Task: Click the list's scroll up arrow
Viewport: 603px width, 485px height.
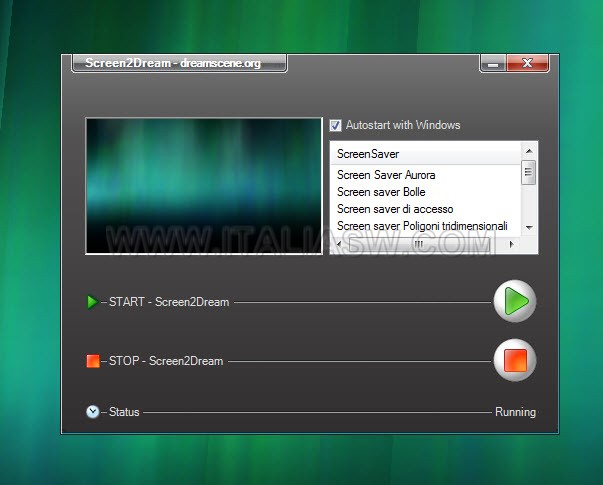Action: (529, 151)
